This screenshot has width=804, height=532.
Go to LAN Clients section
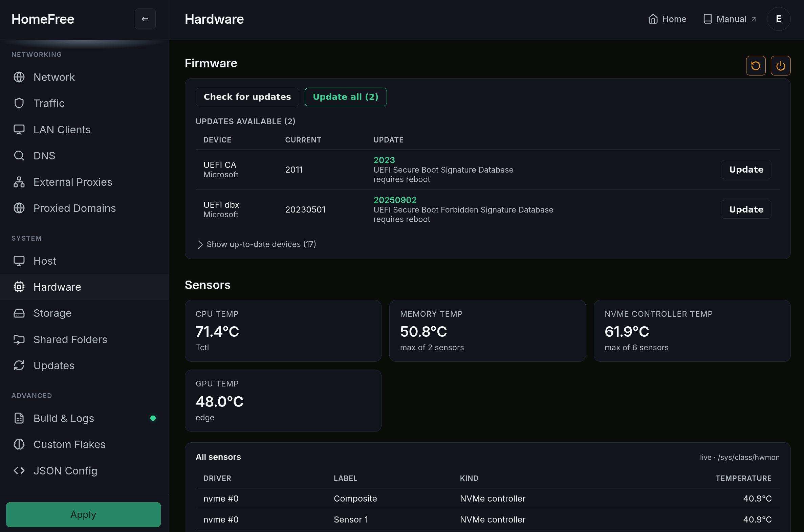click(84, 130)
